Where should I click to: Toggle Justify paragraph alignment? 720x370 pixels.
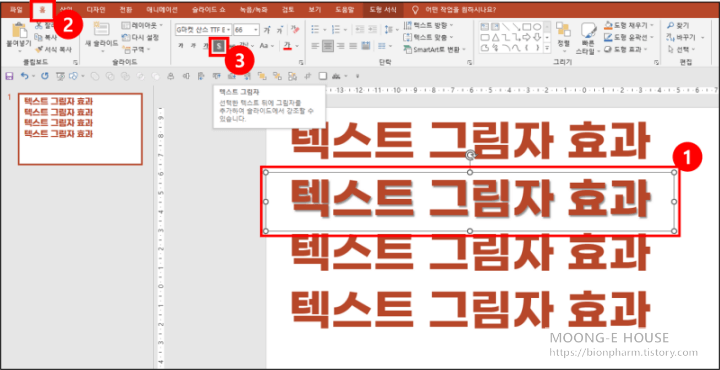click(353, 46)
